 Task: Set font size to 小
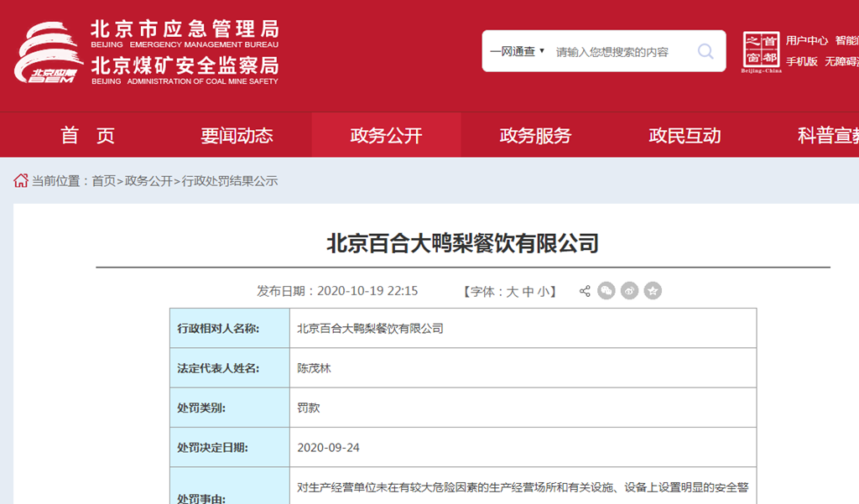[544, 292]
